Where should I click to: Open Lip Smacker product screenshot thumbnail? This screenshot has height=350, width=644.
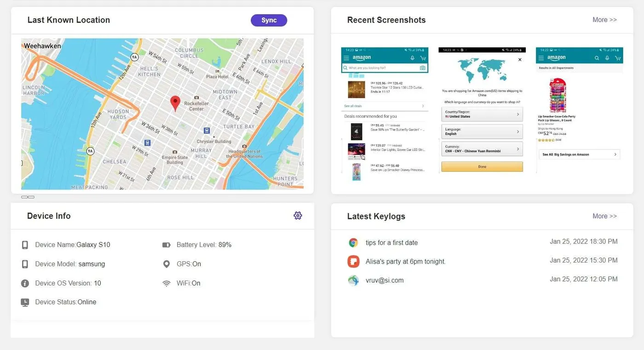point(580,110)
